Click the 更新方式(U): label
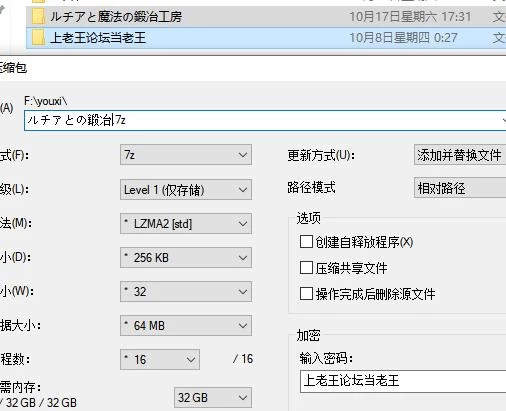The width and height of the screenshot is (506, 411). (321, 156)
